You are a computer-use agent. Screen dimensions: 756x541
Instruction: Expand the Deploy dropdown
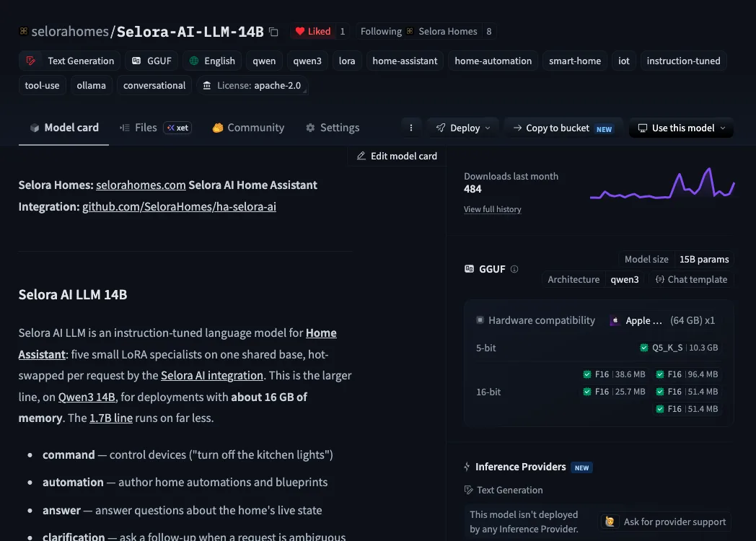[x=463, y=128]
